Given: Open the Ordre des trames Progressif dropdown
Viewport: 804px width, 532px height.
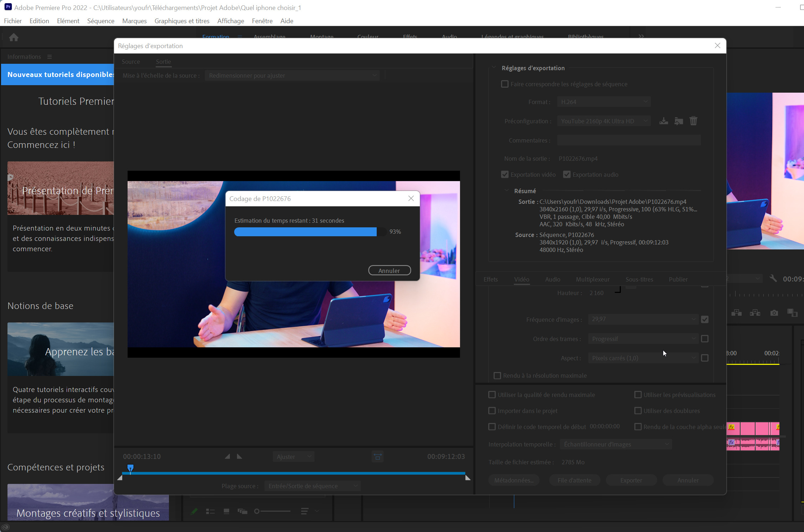Looking at the screenshot, I should 643,339.
